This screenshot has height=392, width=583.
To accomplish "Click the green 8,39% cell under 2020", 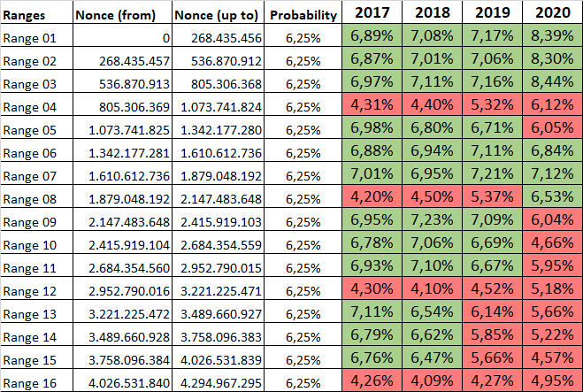I will (x=552, y=36).
